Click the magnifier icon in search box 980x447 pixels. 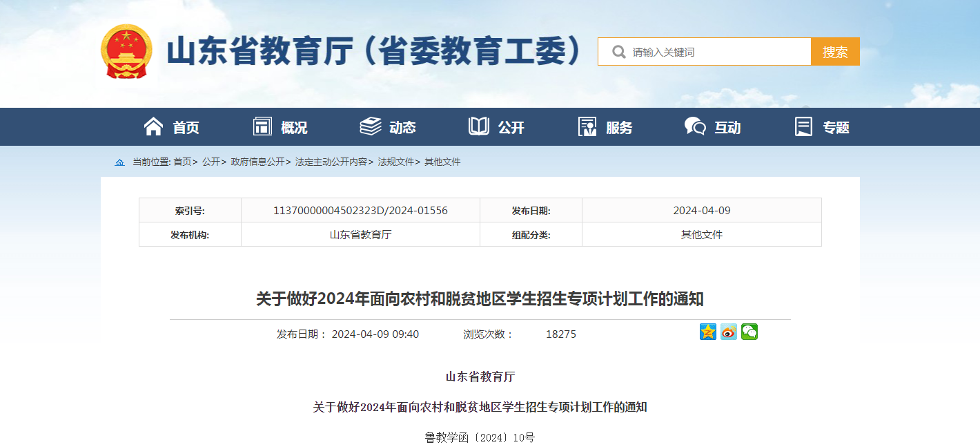point(618,52)
